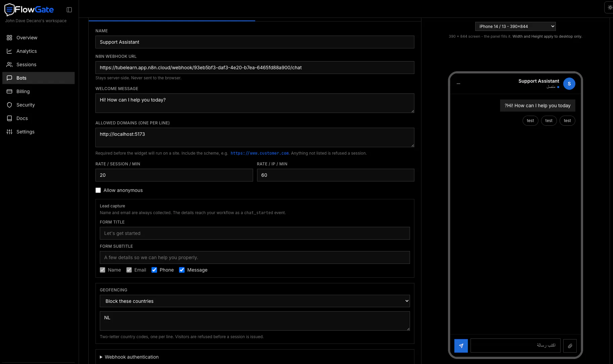Screen dimensions: 613x364
Task: Click the Form Title input
Action: (255, 233)
